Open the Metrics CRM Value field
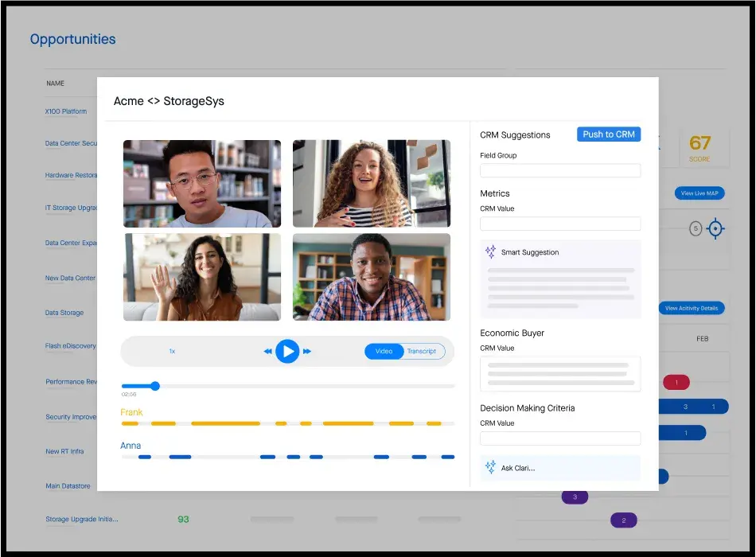 pos(559,224)
